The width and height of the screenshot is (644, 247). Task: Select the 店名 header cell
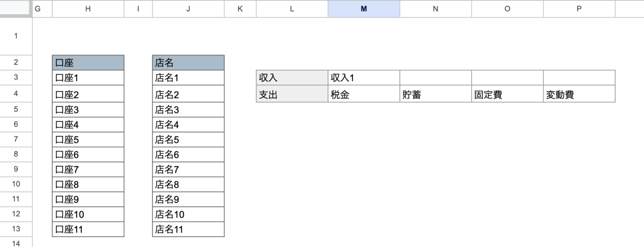coord(188,63)
